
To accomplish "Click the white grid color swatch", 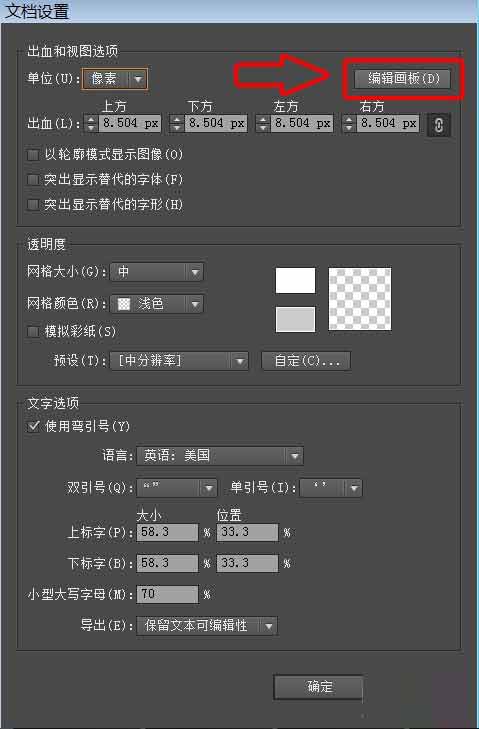I will (x=295, y=280).
